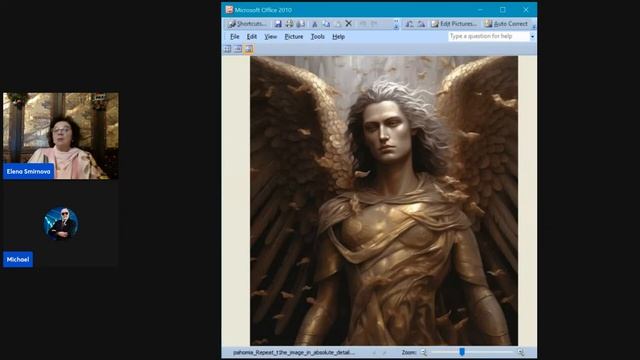Screen dimensions: 640x360
Task: Click the Microsoft Office 2010 title bar icon
Action: (x=229, y=9)
